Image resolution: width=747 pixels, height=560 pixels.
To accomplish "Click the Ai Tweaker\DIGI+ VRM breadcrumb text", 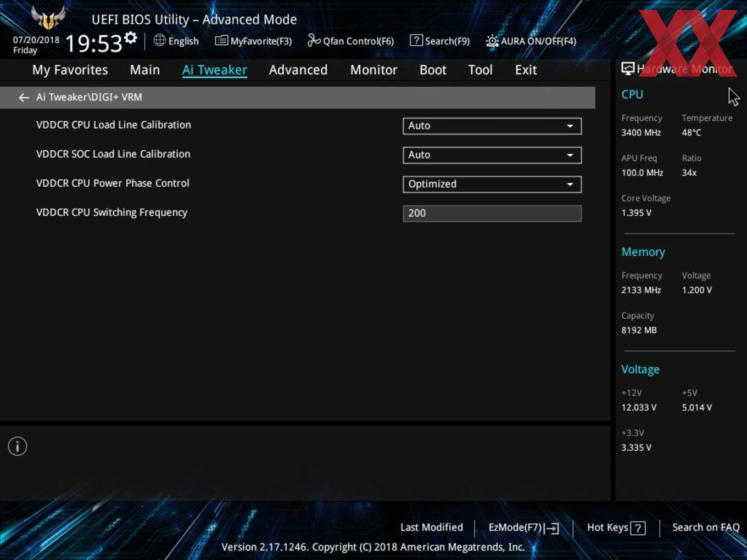I will (89, 97).
